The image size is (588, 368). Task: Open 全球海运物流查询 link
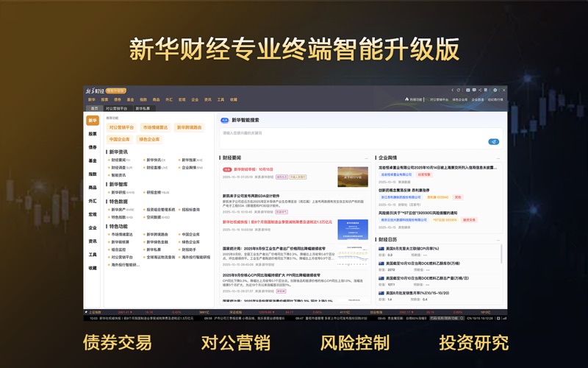pos(160,257)
